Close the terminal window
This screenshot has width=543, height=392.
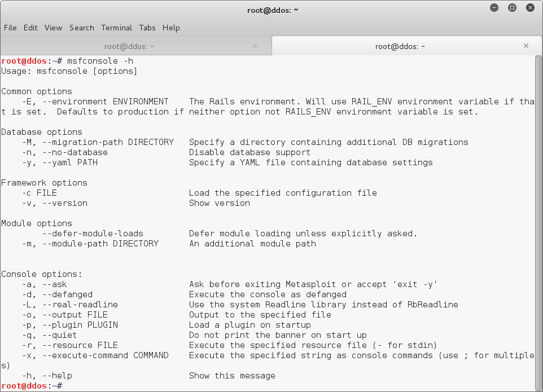point(529,7)
